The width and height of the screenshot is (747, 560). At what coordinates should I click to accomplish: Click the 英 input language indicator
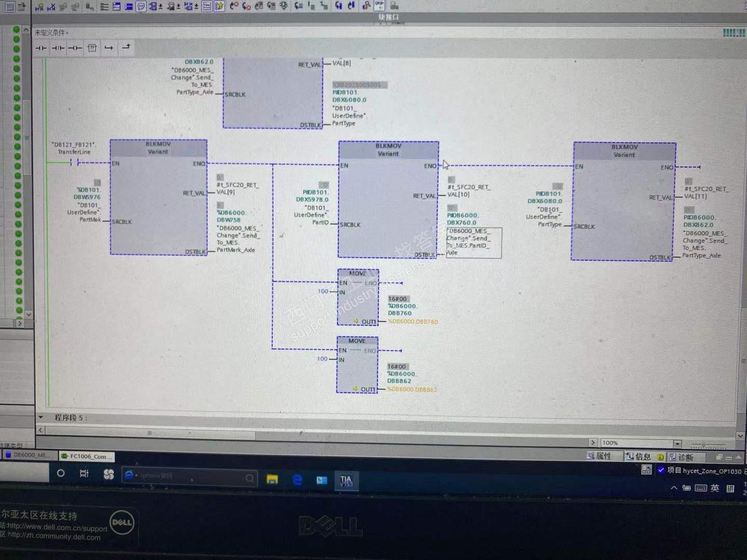[715, 488]
